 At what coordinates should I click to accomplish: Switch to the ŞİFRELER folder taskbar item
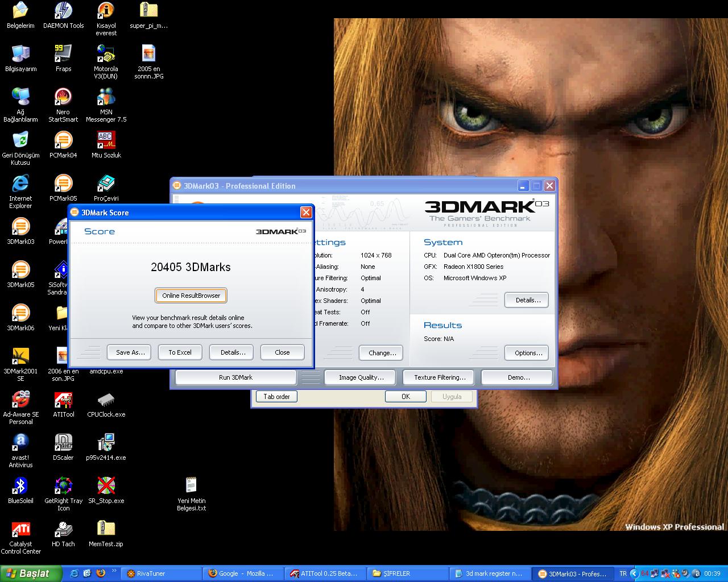click(407, 573)
